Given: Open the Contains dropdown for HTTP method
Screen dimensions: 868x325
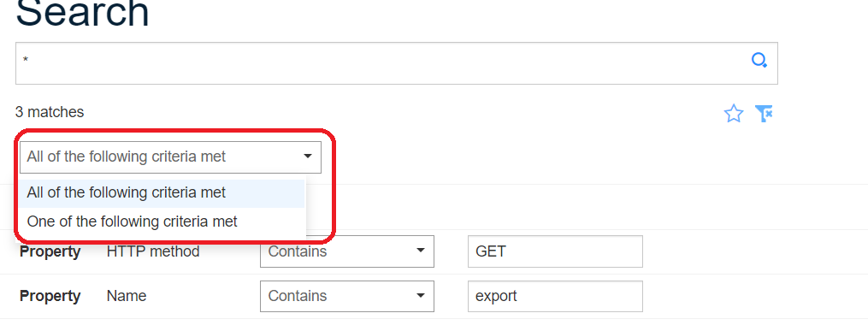Looking at the screenshot, I should click(346, 251).
